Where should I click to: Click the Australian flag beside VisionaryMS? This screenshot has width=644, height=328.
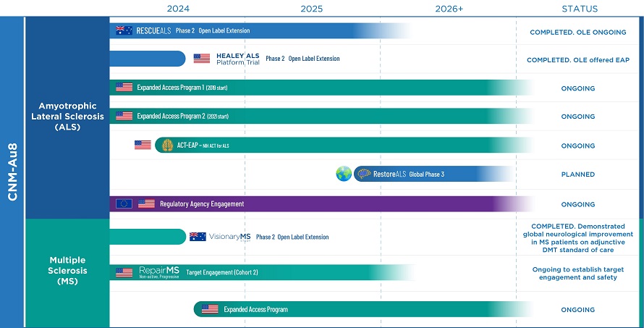pyautogui.click(x=198, y=237)
